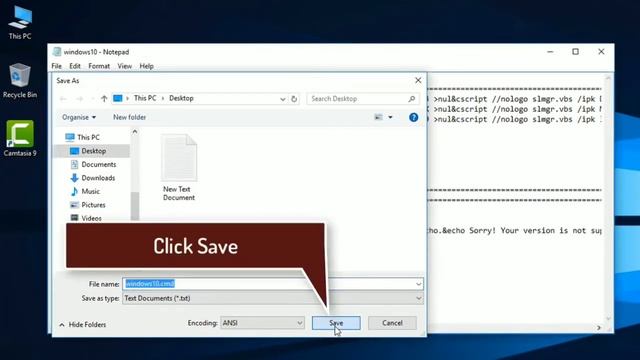Click the Notepad title bar icon
Screen dimensions: 640x360
coord(57,52)
